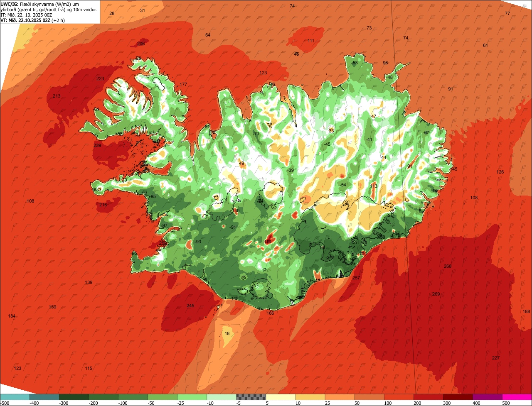This screenshot has width=532, height=406.
Task: Click the value 47 in northeast Iceland
Action: point(374,116)
